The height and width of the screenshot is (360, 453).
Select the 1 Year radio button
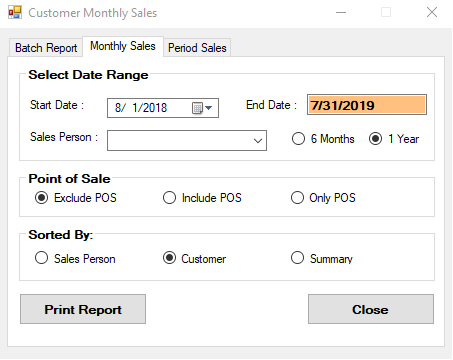click(394, 139)
